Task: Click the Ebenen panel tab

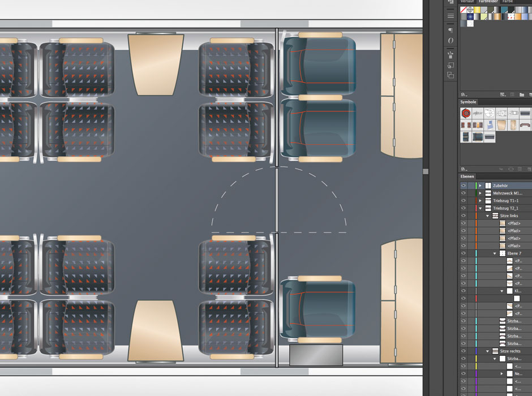Action: 467,177
